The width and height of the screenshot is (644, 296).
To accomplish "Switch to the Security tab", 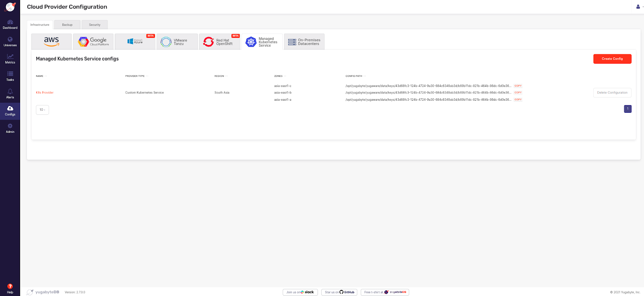I will 95,25.
